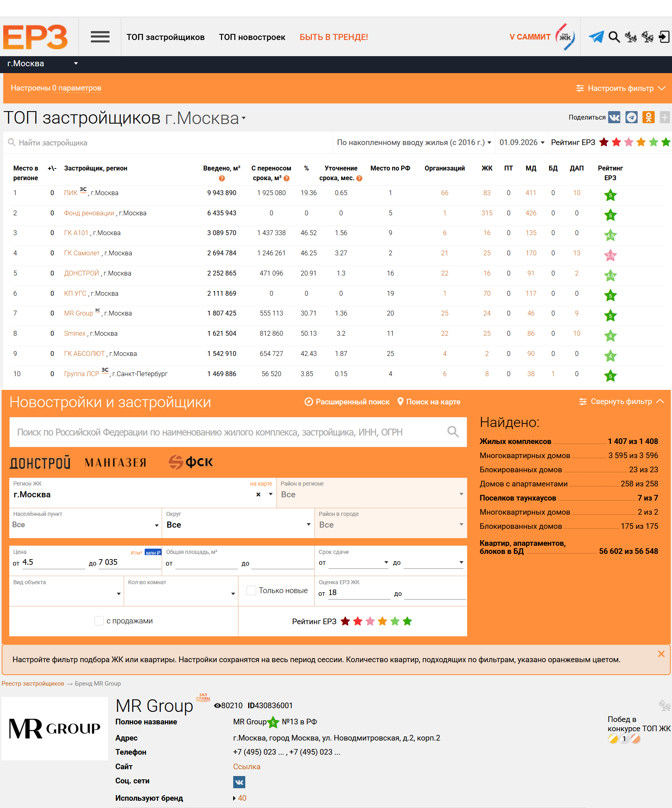Screen dimensions: 672x808
Task: Share the page via VK icon
Action: point(614,117)
